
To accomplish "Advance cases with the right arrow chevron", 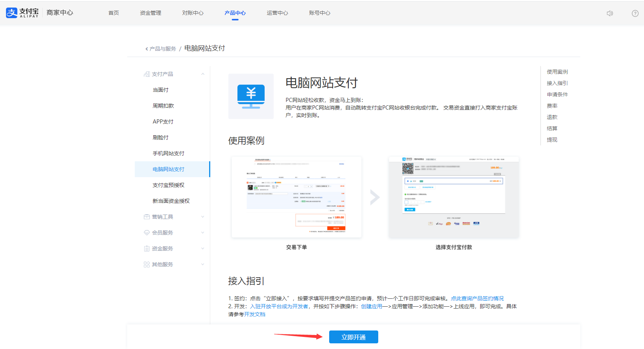I will click(374, 197).
